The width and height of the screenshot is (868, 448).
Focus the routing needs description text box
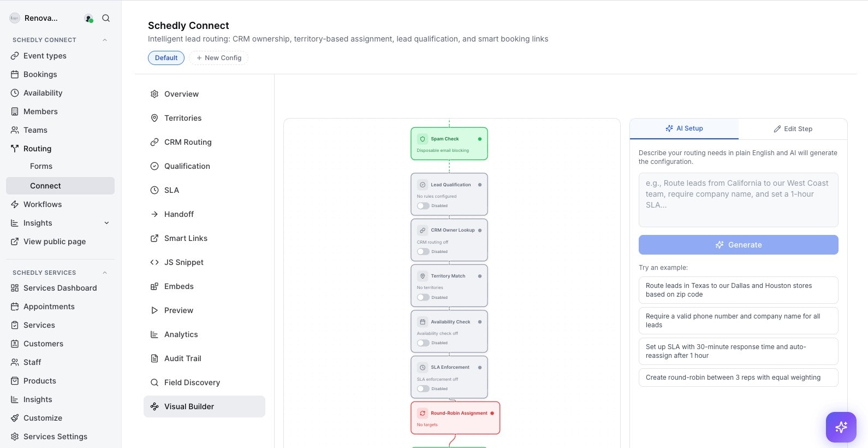tap(738, 200)
